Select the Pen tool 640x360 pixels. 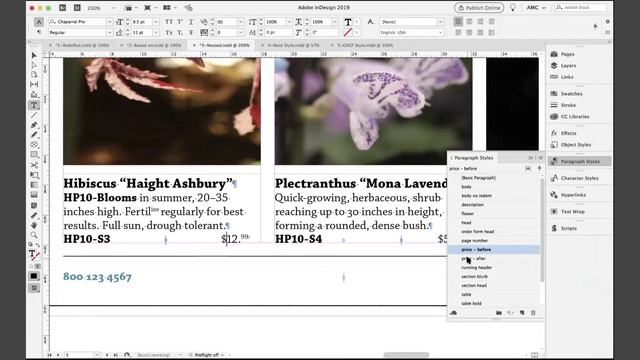click(34, 125)
